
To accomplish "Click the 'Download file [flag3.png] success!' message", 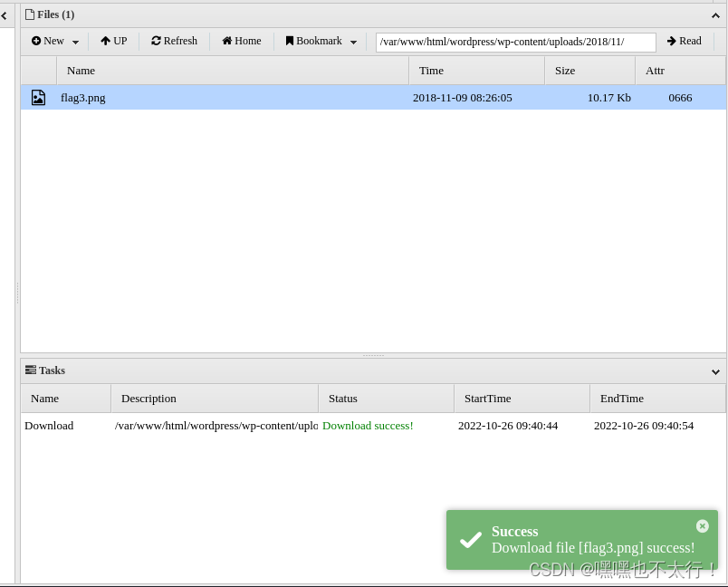I will (x=593, y=548).
